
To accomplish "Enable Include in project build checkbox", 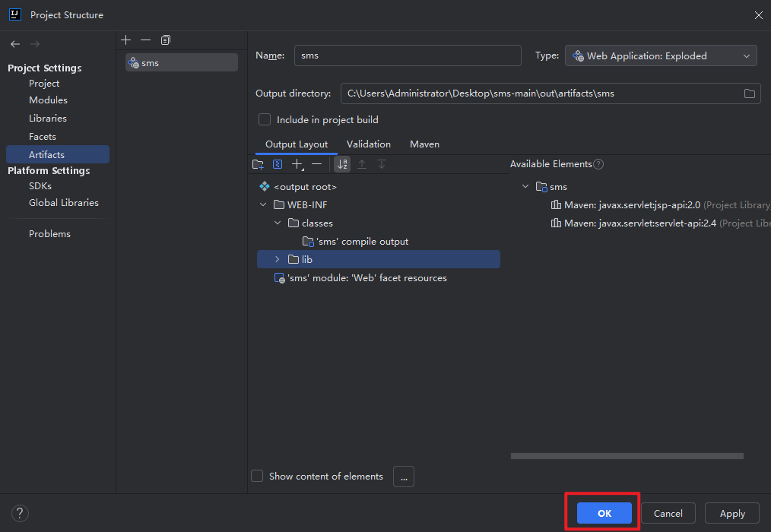I will point(265,119).
